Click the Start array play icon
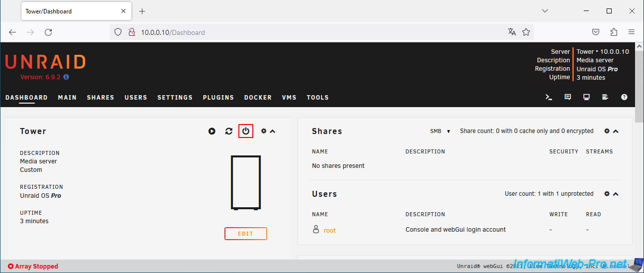 212,131
